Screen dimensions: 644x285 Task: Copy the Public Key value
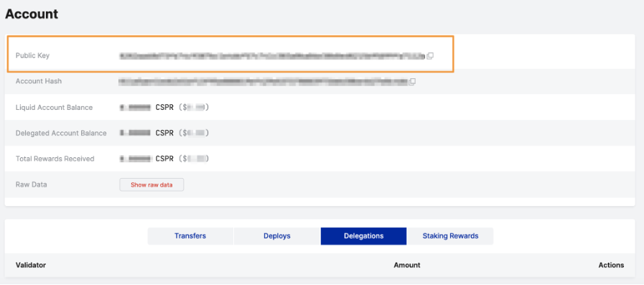pos(430,56)
